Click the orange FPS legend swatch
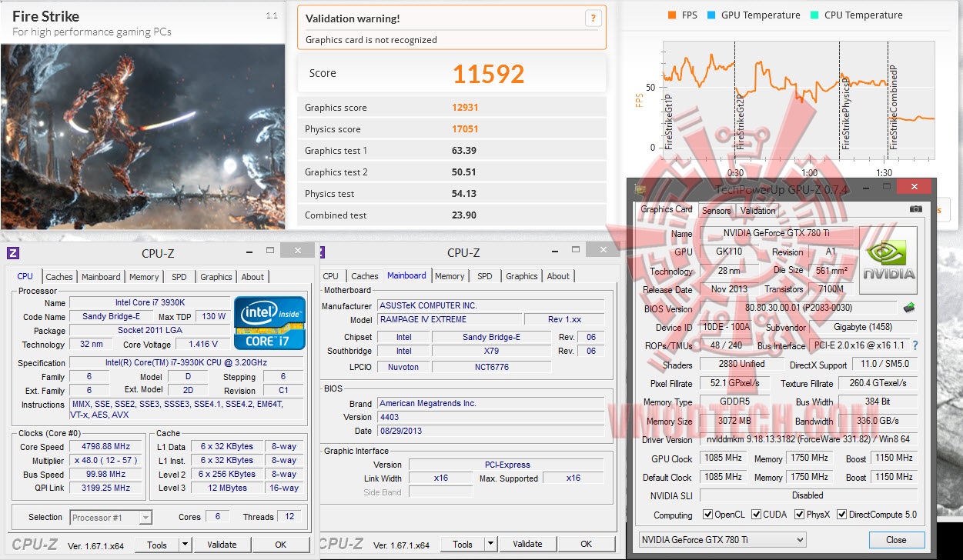This screenshot has width=963, height=560. [672, 15]
